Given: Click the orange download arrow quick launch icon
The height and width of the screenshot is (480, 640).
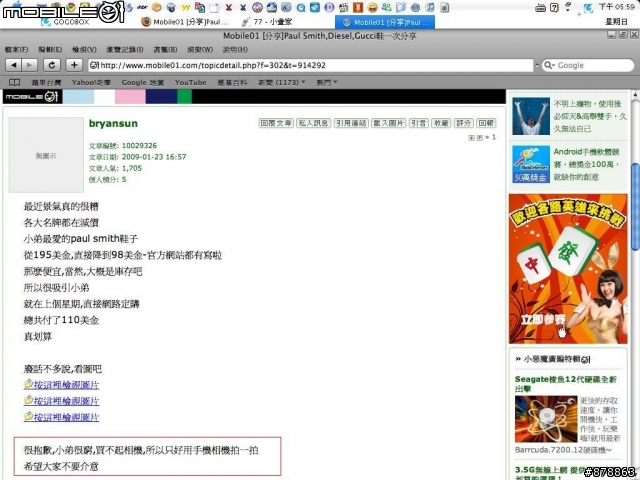Looking at the screenshot, I should point(358,7).
